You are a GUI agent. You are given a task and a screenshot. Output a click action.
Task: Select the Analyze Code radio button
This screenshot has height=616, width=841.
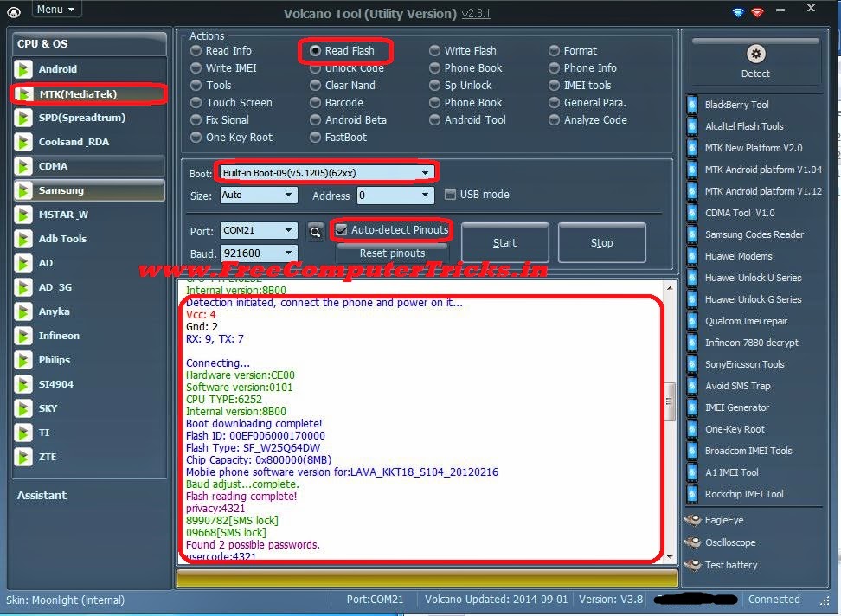coord(554,120)
